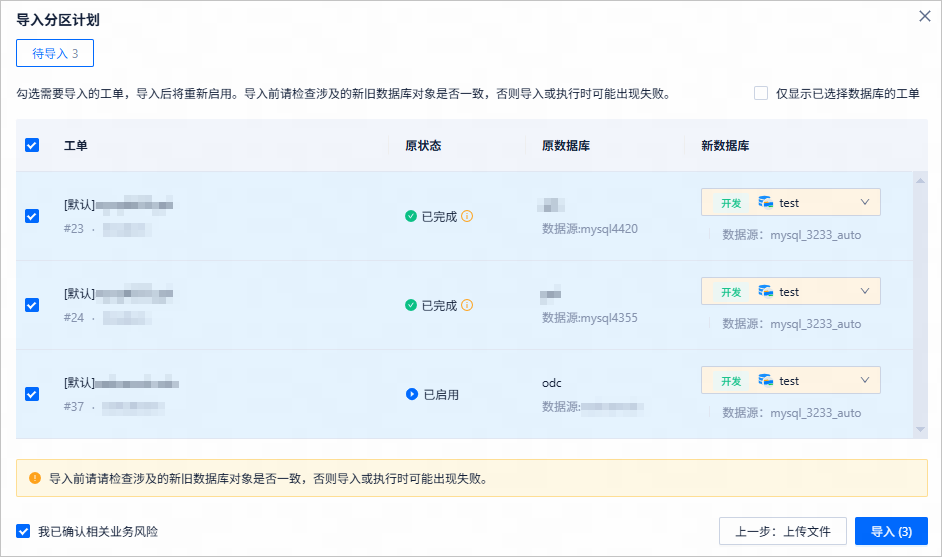Uncheck the checkbox for ticket #37
This screenshot has height=557, width=942.
[x=32, y=394]
